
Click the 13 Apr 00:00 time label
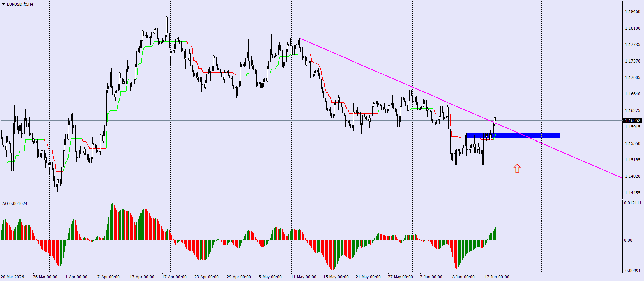tap(142, 277)
